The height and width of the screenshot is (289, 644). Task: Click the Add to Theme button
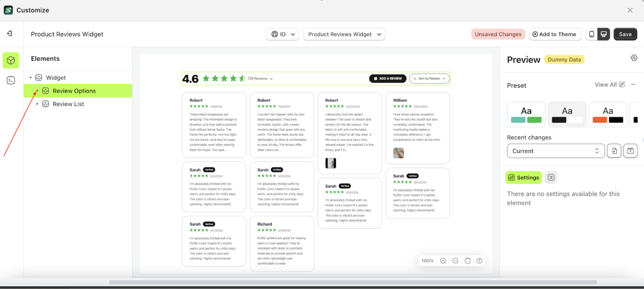555,34
